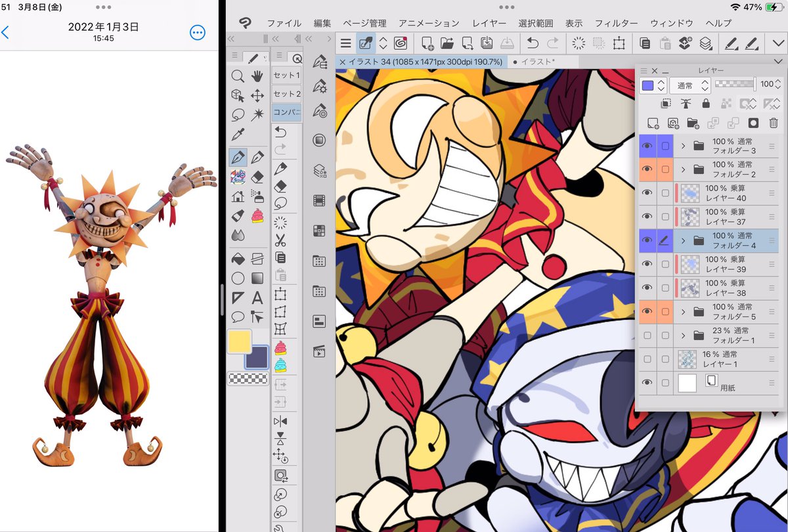The image size is (788, 532).
Task: Select セット1 quick access set
Action: point(286,75)
